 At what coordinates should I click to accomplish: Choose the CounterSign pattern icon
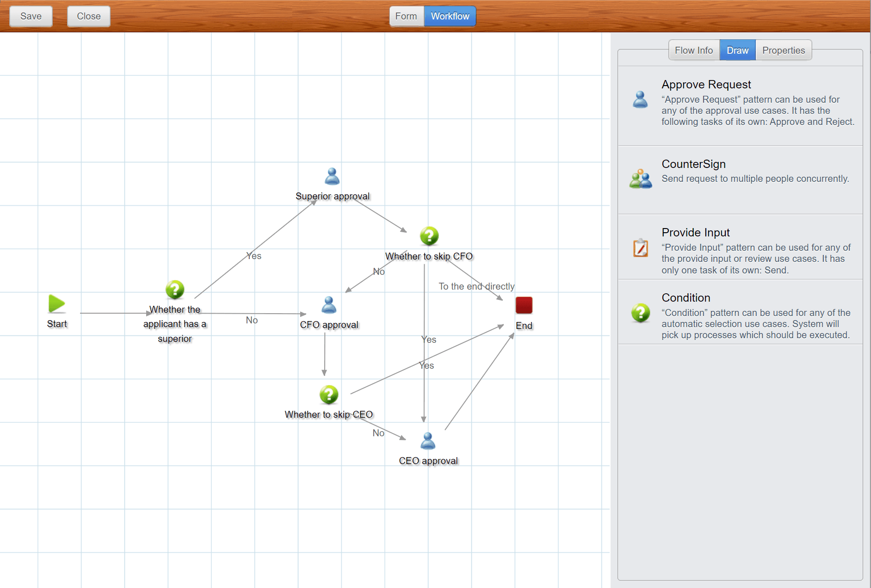[640, 179]
